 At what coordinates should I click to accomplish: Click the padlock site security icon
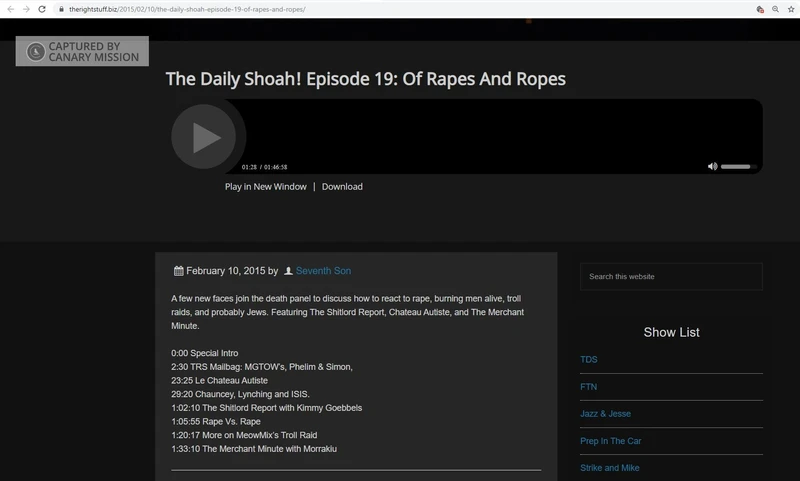point(62,8)
